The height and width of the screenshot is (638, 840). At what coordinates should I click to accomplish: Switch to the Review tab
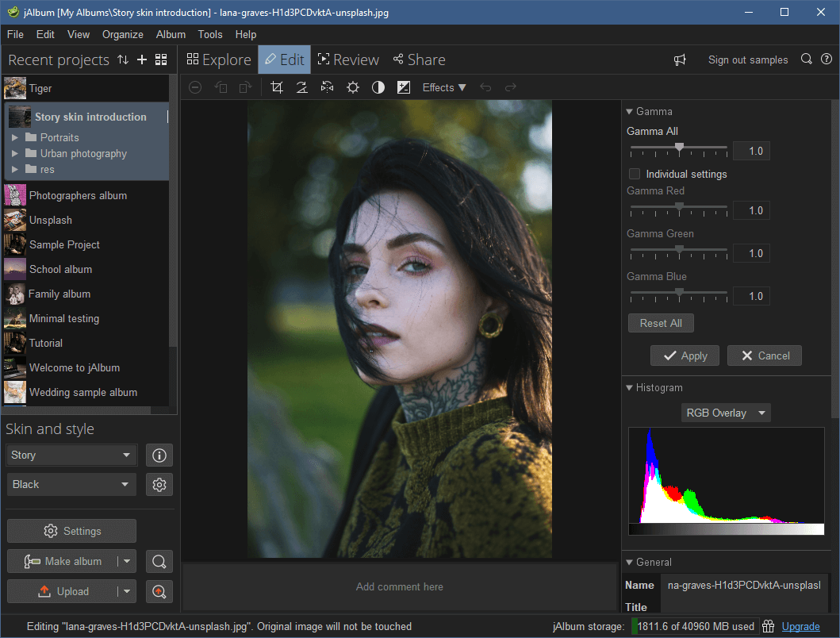coord(348,59)
